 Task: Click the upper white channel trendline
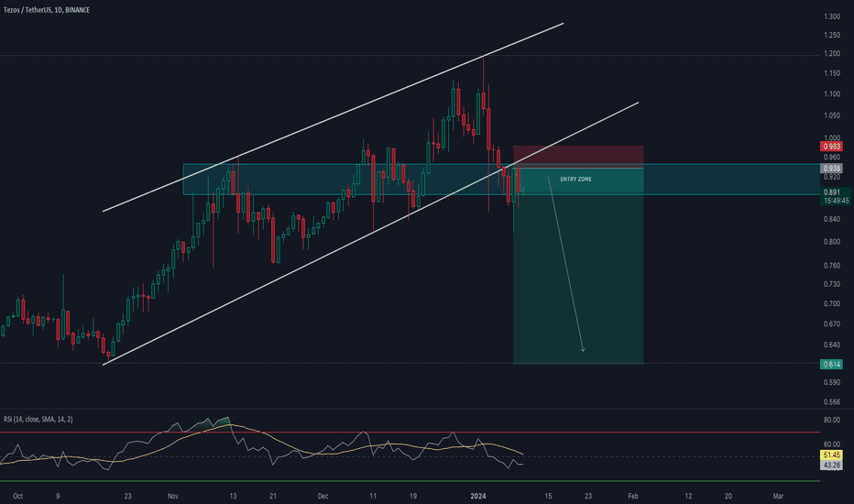click(333, 117)
